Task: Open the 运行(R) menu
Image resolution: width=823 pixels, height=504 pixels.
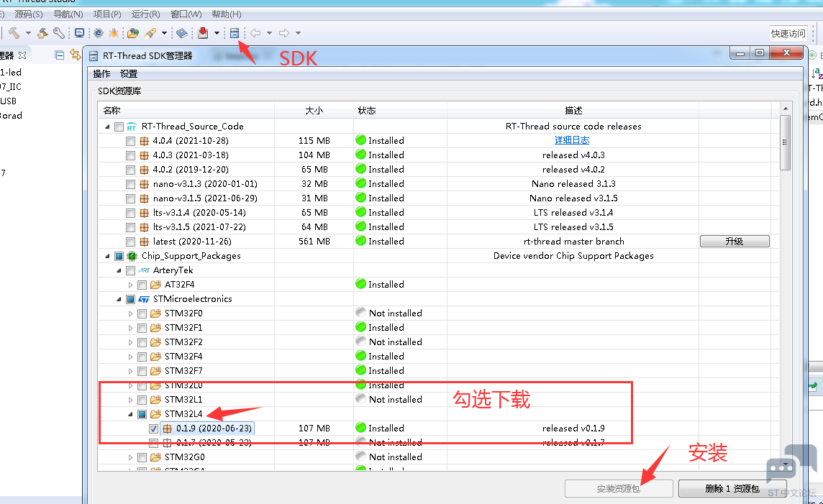Action: pos(145,14)
